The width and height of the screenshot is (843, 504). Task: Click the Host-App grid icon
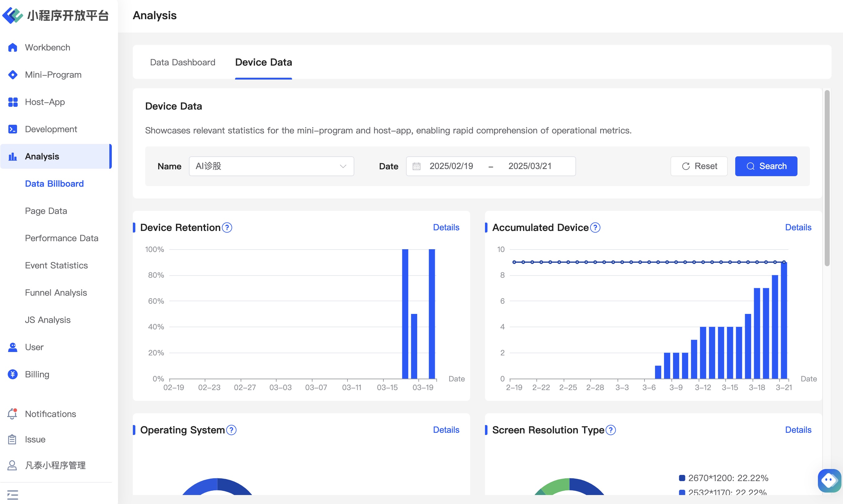coord(13,102)
